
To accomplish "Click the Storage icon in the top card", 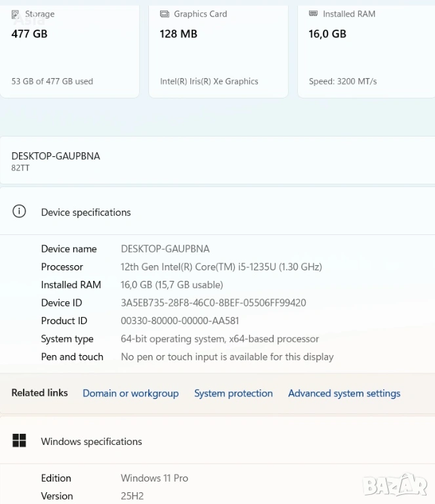I will [15, 14].
